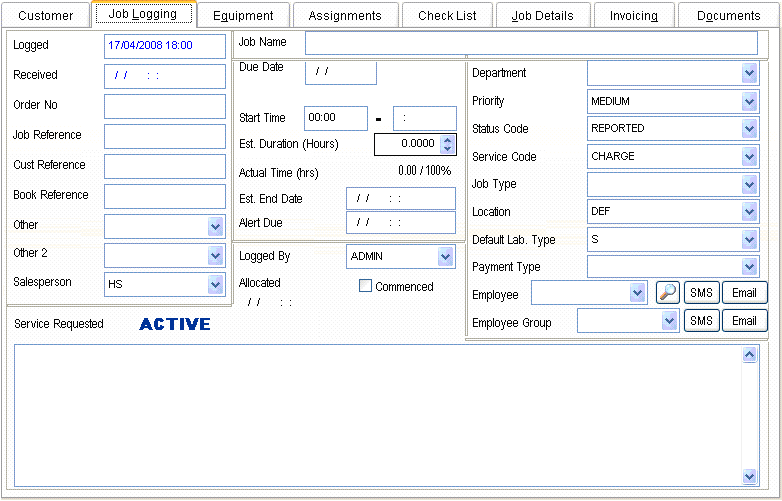Expand the Salesperson dropdown

coord(216,284)
